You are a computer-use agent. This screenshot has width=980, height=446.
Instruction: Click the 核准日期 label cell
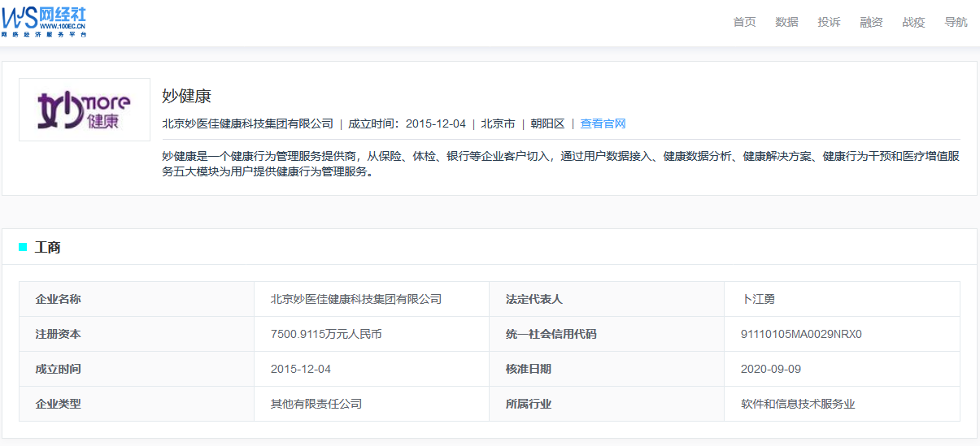click(x=607, y=369)
